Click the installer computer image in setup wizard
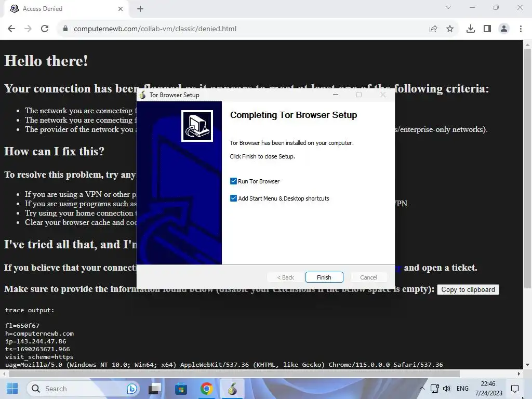The width and height of the screenshot is (532, 399). click(x=197, y=126)
